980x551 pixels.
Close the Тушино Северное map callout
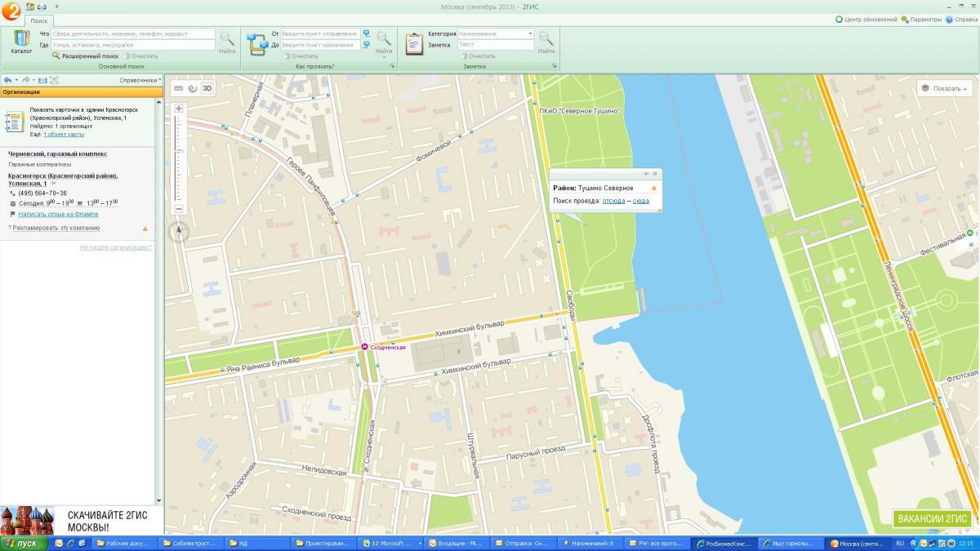(x=655, y=174)
